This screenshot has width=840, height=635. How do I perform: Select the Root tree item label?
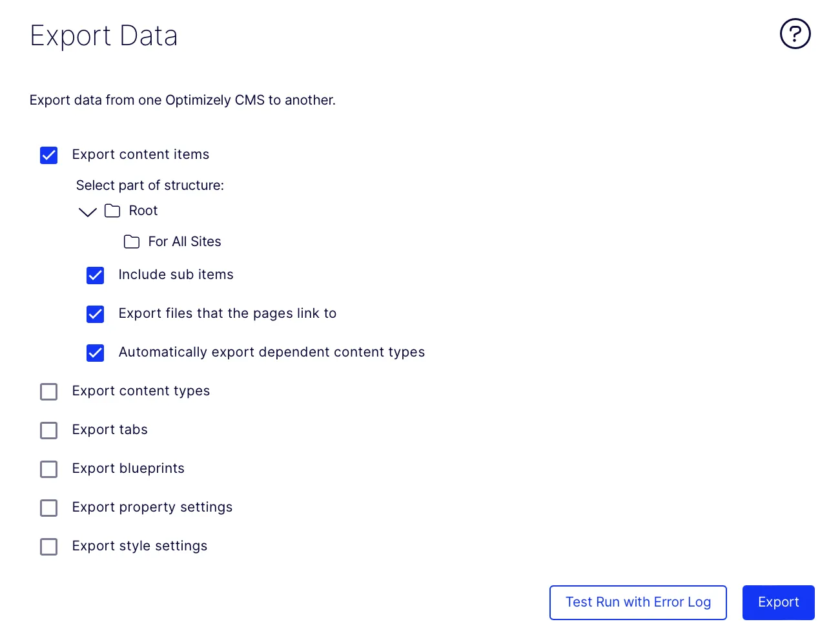coord(143,211)
